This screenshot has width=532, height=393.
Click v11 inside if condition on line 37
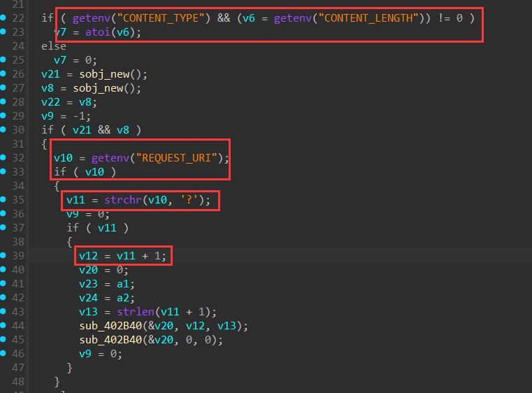[x=107, y=228]
